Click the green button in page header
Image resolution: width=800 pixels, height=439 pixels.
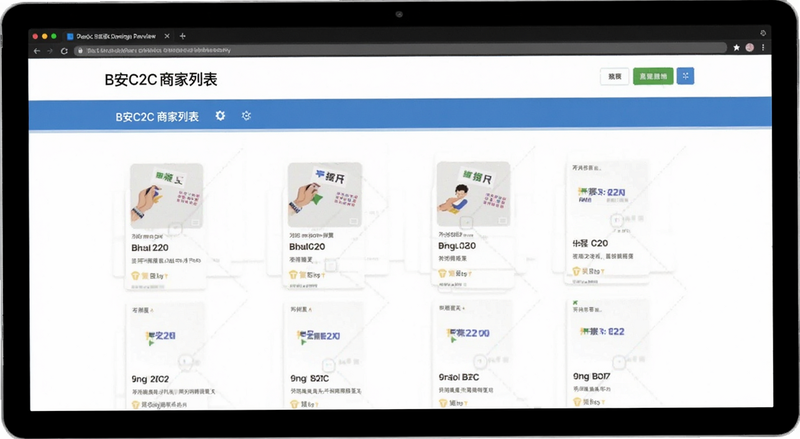(653, 77)
